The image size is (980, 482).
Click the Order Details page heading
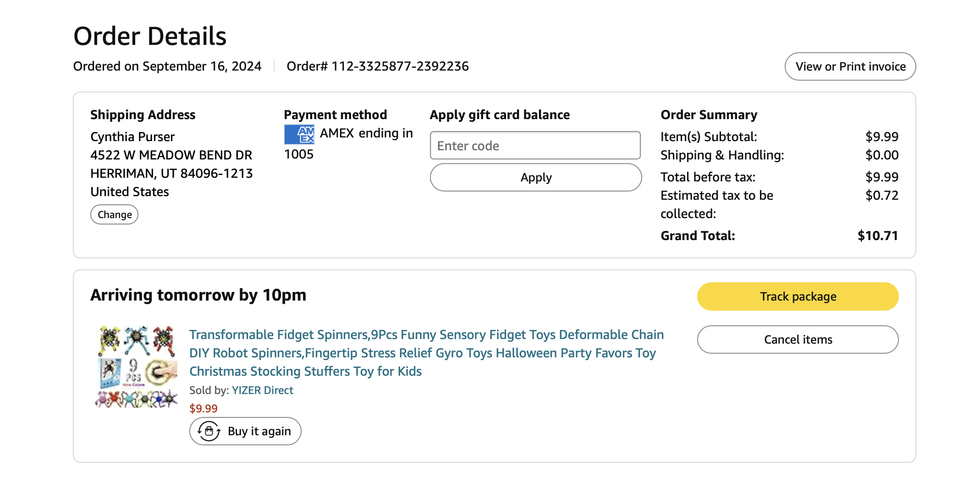coord(150,36)
